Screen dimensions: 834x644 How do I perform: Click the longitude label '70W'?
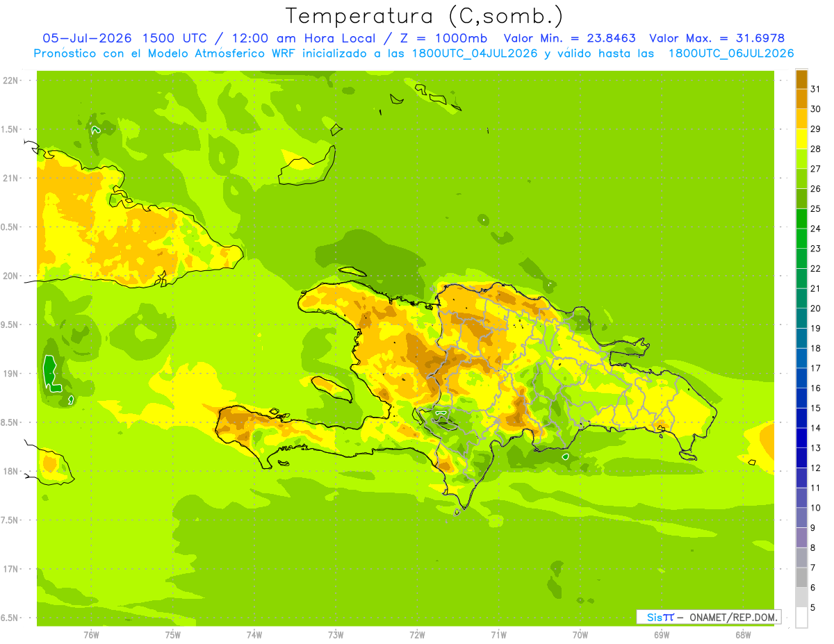(x=580, y=634)
